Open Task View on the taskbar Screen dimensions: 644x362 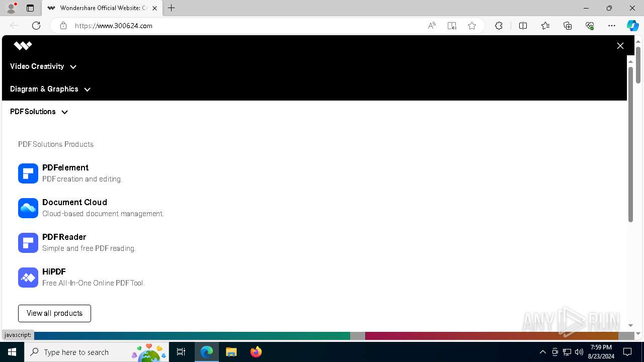coord(182,352)
